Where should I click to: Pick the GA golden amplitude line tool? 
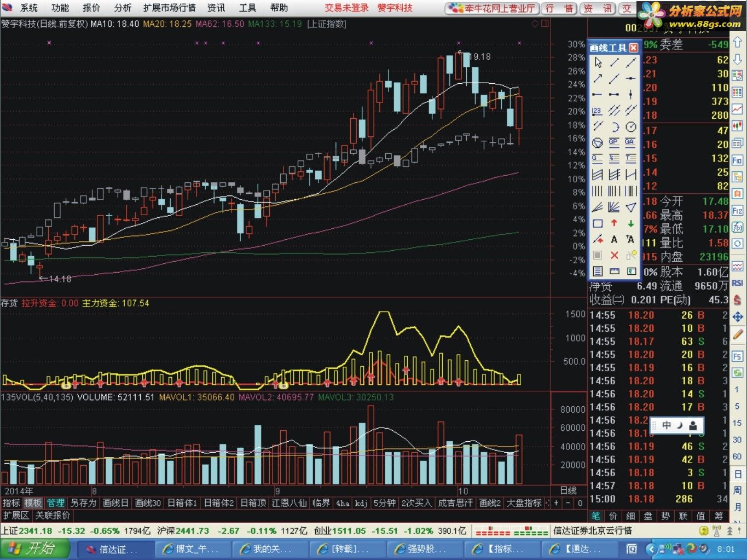[631, 143]
